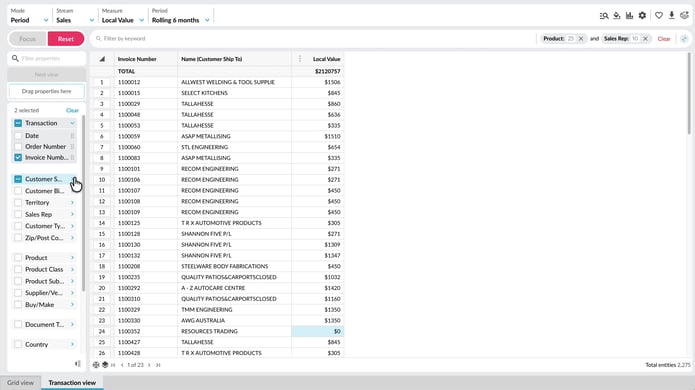695x390 pixels.
Task: Open the bar chart icon in toolbar
Action: click(629, 16)
